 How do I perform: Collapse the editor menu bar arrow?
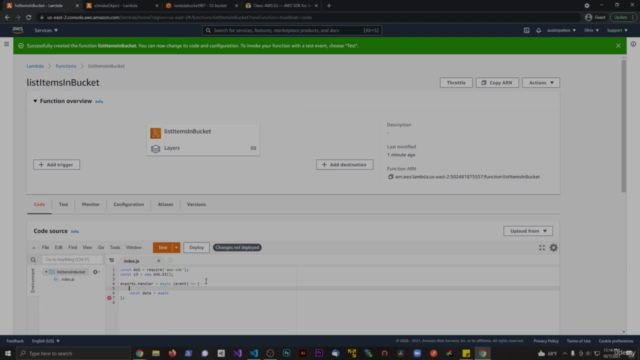tap(33, 247)
